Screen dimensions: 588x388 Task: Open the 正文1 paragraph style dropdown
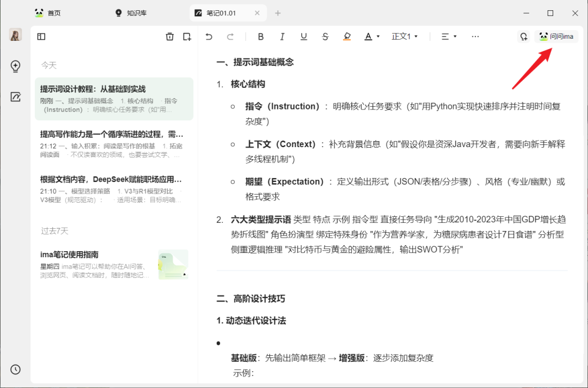tap(405, 36)
